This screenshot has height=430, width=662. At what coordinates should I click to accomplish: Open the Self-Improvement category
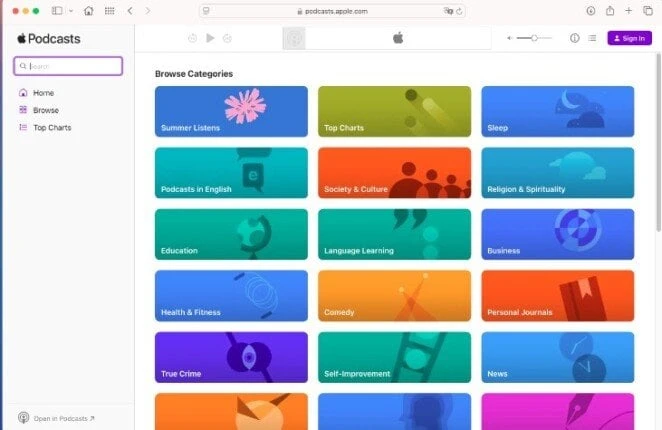coord(394,357)
